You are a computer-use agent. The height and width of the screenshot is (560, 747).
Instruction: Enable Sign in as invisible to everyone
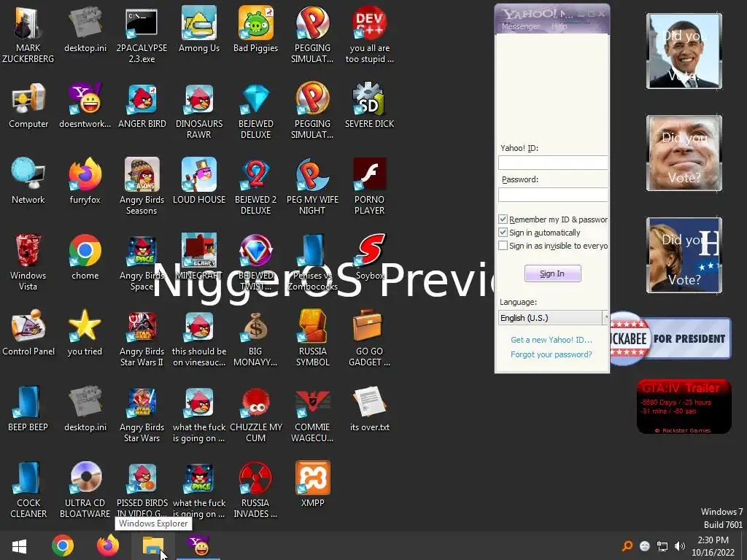click(x=503, y=246)
